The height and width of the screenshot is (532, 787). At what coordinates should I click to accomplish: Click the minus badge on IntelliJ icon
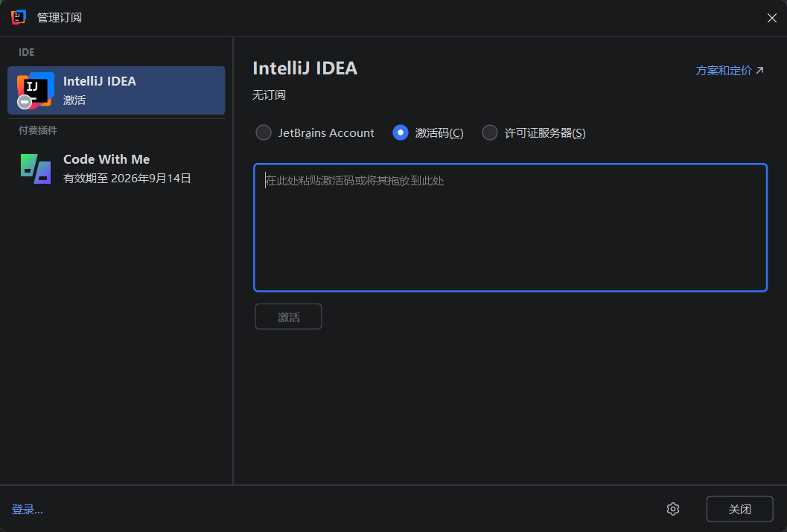tap(25, 103)
